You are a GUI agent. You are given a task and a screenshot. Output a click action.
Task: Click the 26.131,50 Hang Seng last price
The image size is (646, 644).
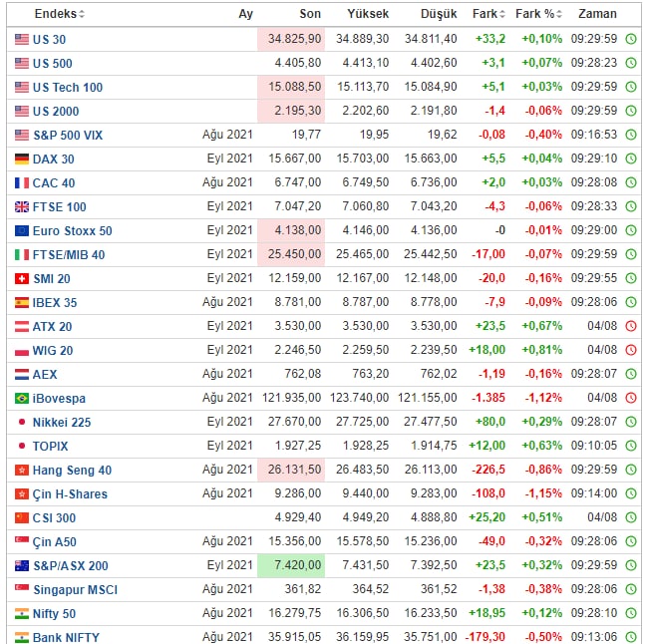(x=294, y=469)
